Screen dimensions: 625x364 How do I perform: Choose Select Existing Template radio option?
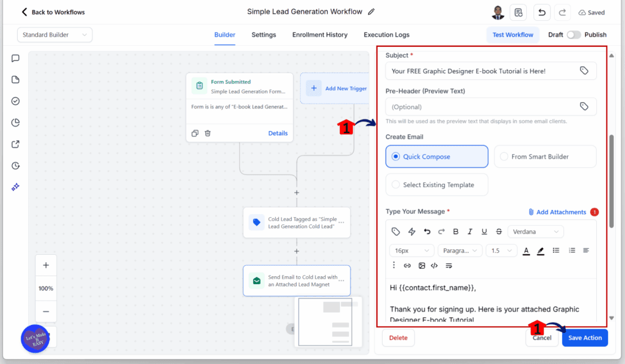click(396, 185)
